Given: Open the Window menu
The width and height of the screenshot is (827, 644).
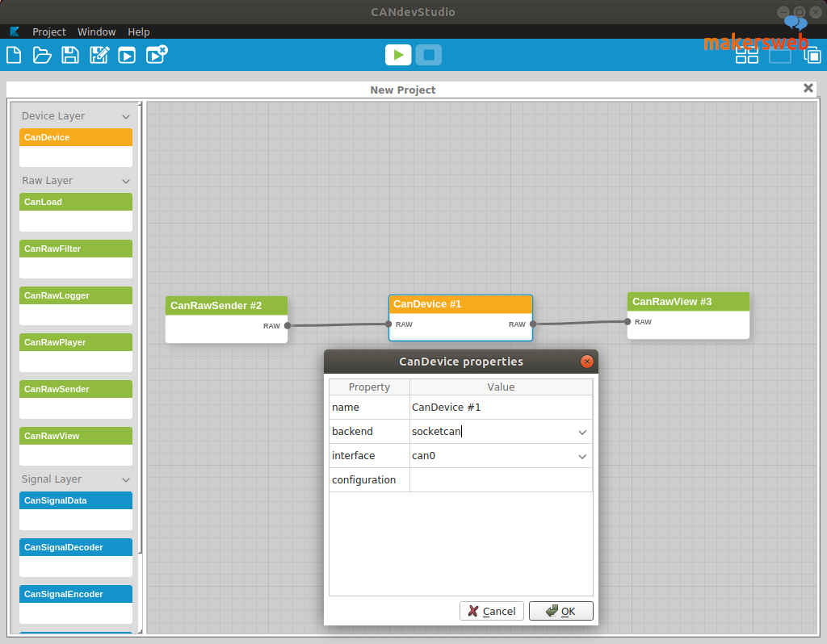Looking at the screenshot, I should pyautogui.click(x=96, y=31).
